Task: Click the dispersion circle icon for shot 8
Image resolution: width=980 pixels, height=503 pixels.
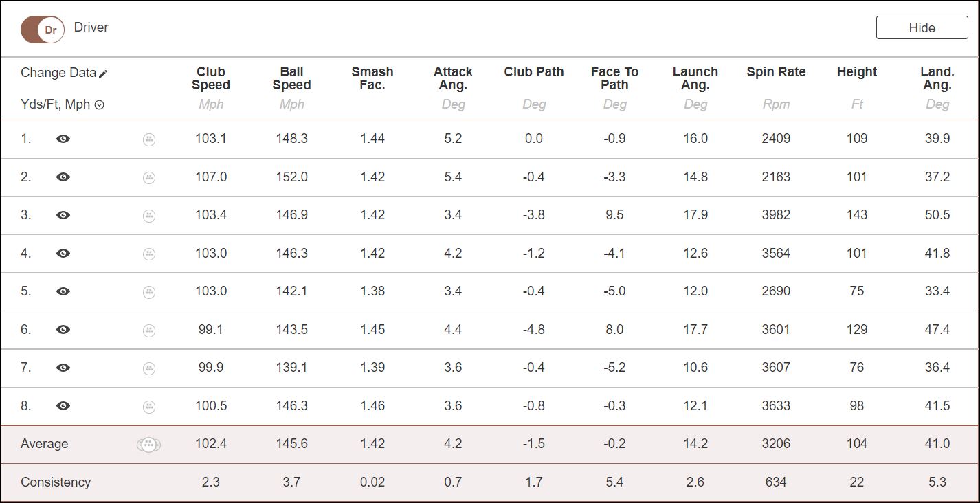Action: [x=149, y=407]
